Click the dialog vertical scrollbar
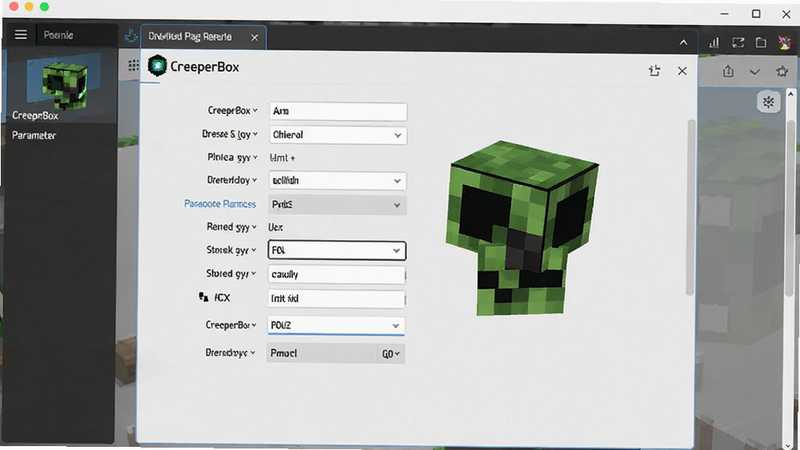 pyautogui.click(x=690, y=207)
